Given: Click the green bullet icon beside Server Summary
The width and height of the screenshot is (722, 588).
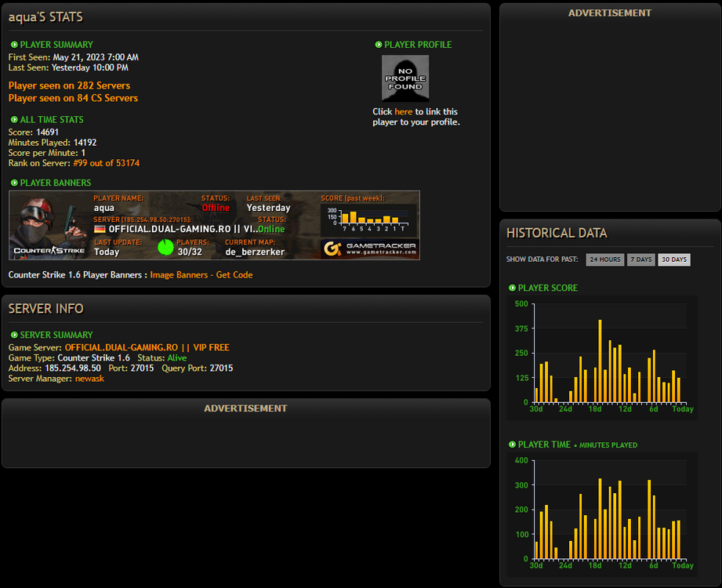Looking at the screenshot, I should pos(14,335).
